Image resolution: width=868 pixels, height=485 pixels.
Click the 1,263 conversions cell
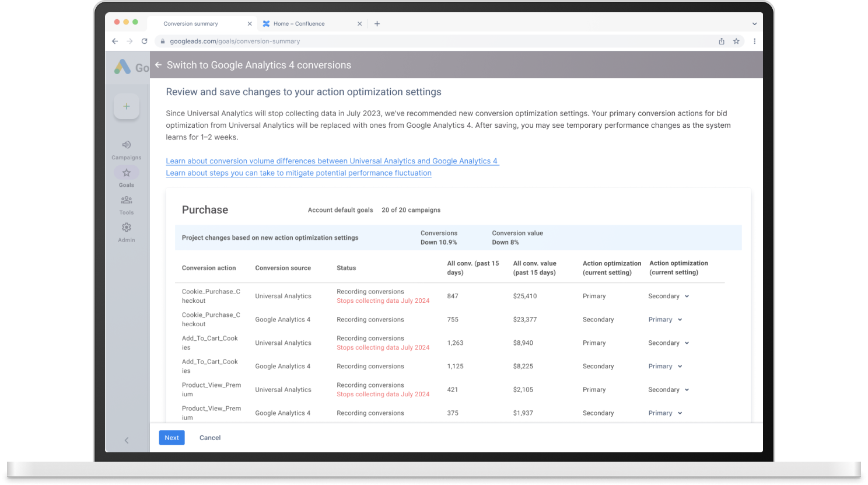[455, 343]
